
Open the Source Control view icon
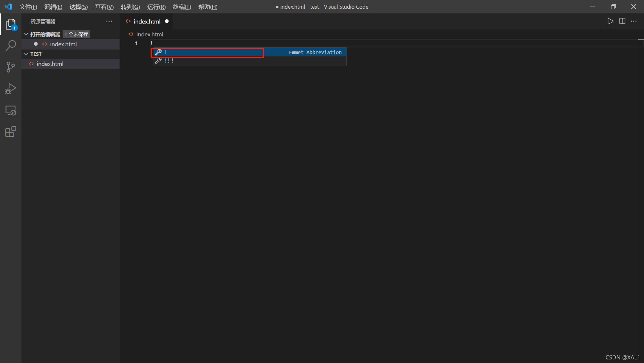click(11, 67)
